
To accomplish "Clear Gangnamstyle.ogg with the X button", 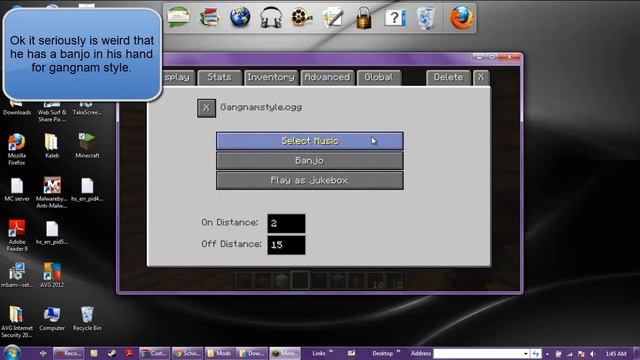I will coord(207,108).
